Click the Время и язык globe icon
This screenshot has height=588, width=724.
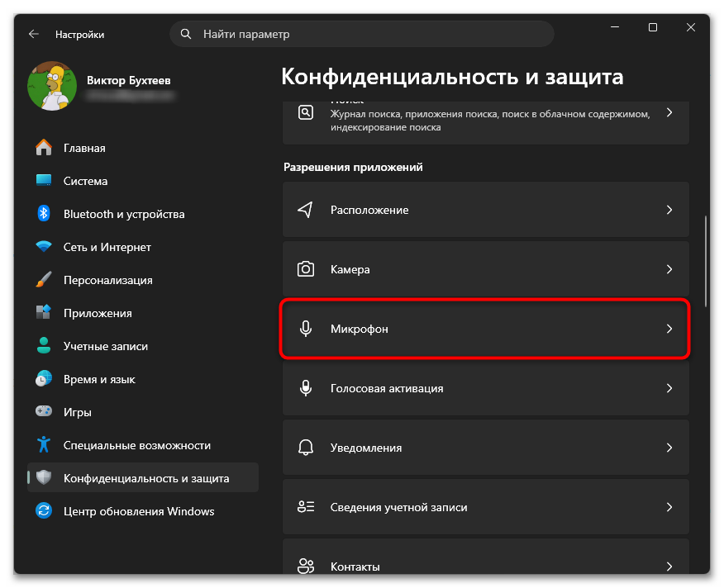[x=44, y=378]
